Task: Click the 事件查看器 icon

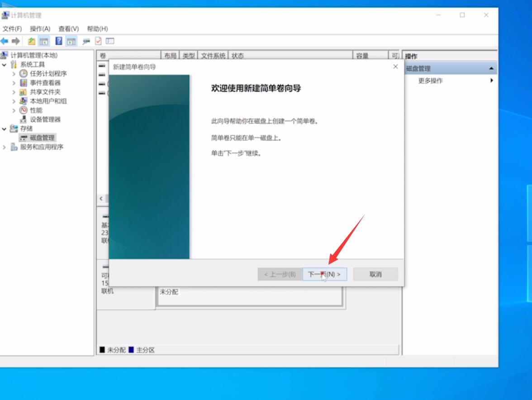Action: tap(24, 82)
